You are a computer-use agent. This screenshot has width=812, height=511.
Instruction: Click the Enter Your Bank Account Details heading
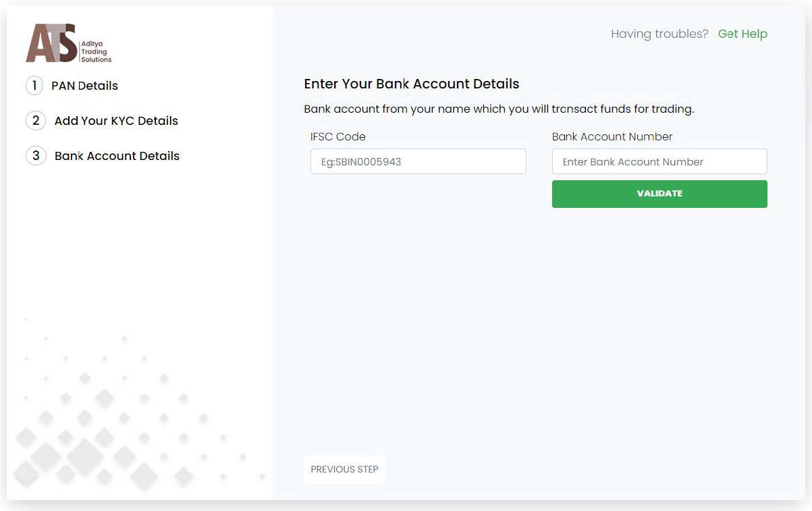[412, 84]
